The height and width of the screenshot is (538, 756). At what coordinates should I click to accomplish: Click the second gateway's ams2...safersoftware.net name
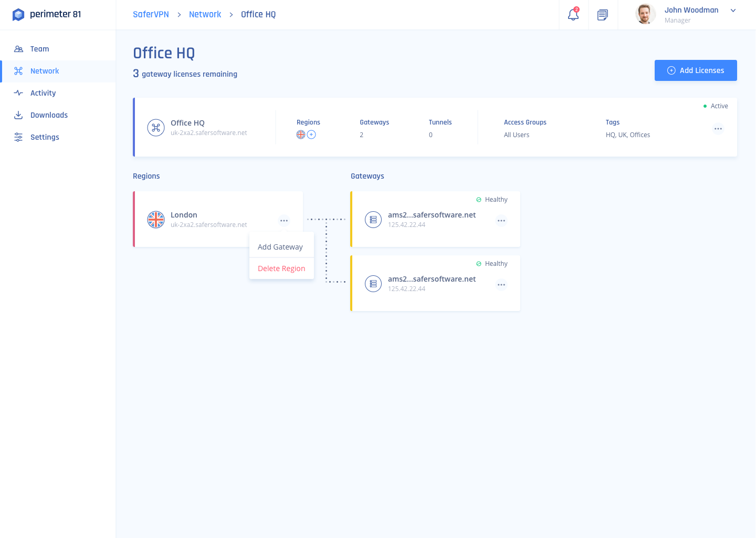[x=432, y=279]
